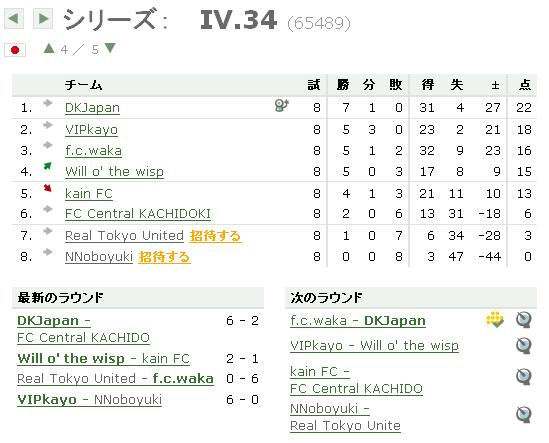
Task: Click the round icon beside VIPkayo – Will o' the wisp
Action: 524,346
